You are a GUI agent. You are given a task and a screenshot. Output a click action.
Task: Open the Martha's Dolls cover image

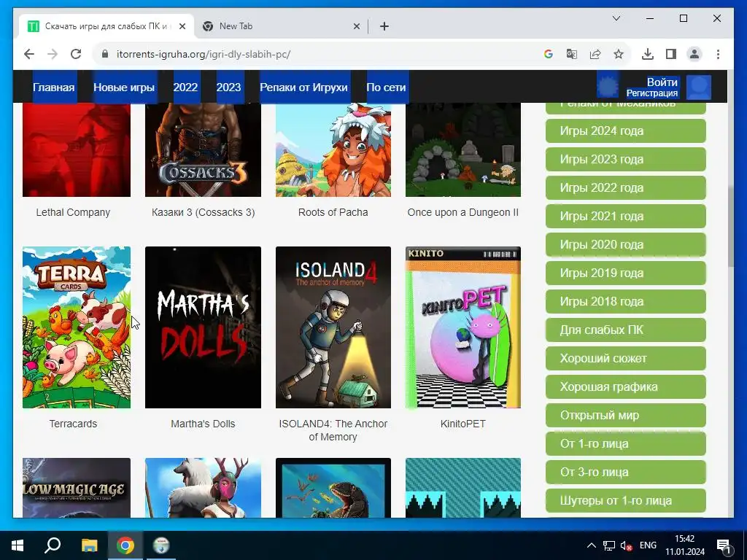click(203, 327)
